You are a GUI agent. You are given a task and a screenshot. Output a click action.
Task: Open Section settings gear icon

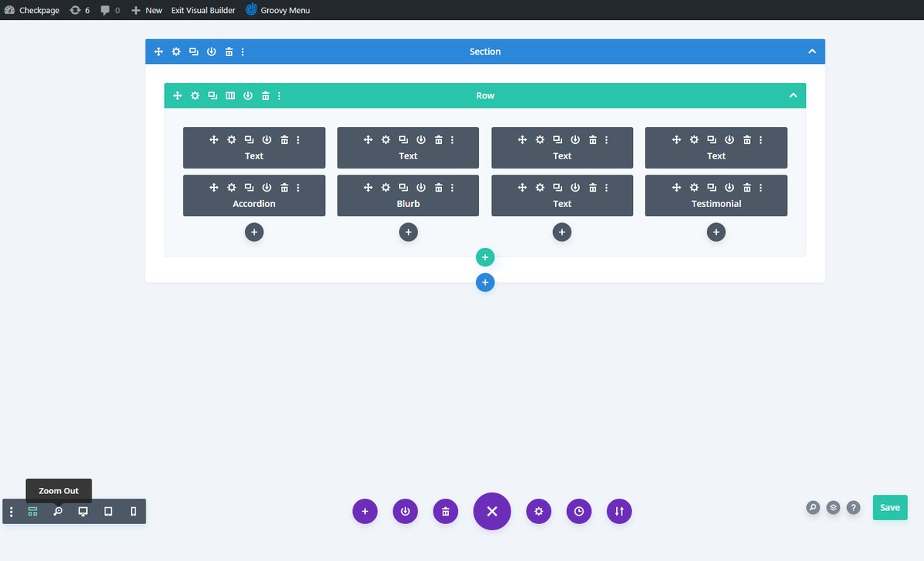pos(176,52)
